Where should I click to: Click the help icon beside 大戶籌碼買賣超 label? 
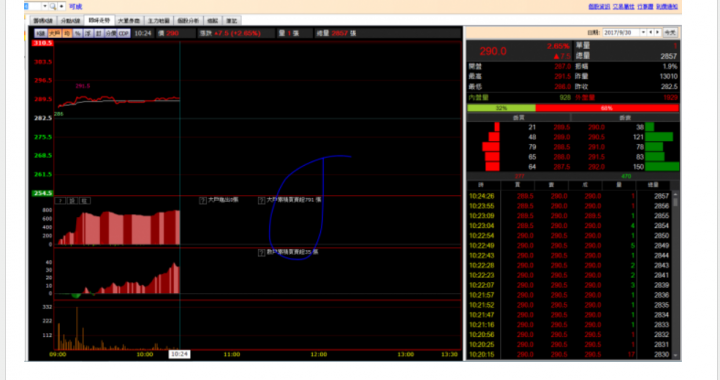pyautogui.click(x=261, y=201)
